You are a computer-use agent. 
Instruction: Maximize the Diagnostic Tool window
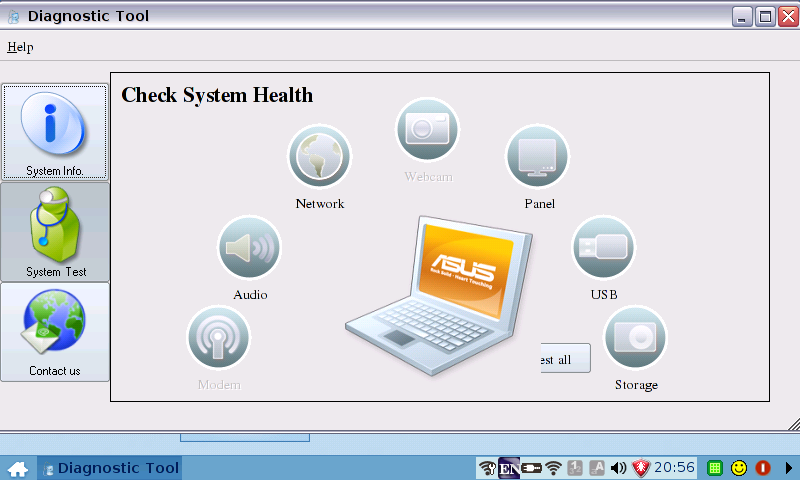(765, 17)
